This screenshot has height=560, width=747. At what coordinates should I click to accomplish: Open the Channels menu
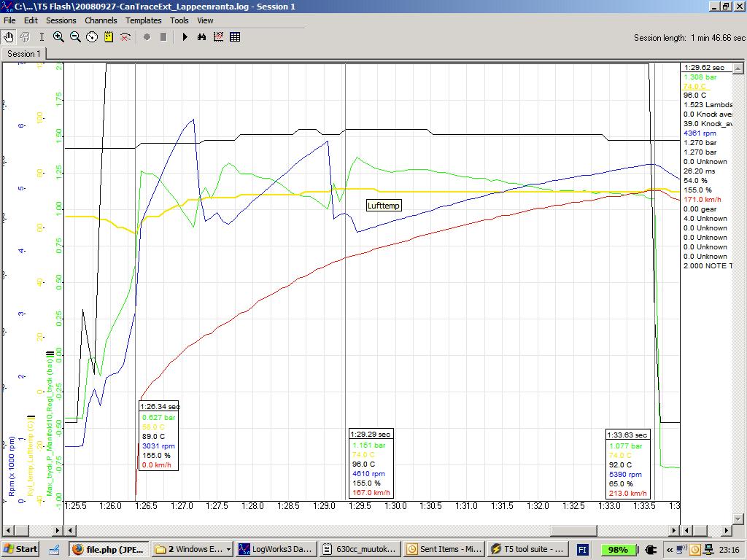(x=101, y=20)
